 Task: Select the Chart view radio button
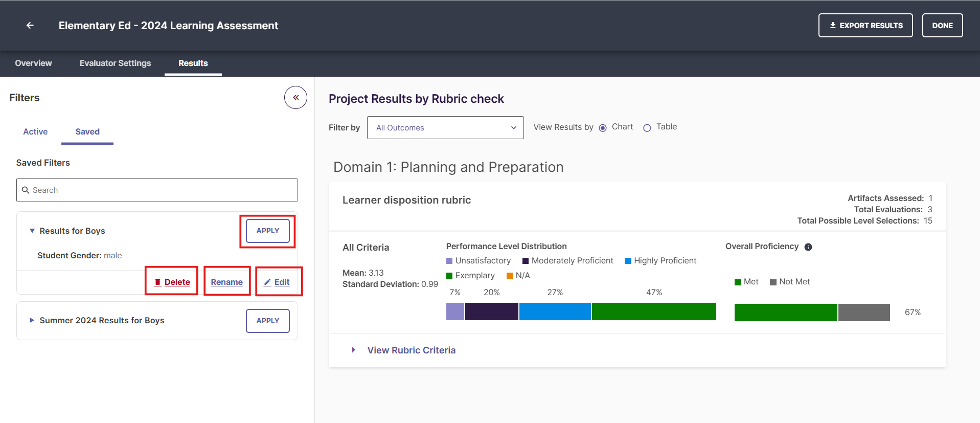[x=603, y=128]
